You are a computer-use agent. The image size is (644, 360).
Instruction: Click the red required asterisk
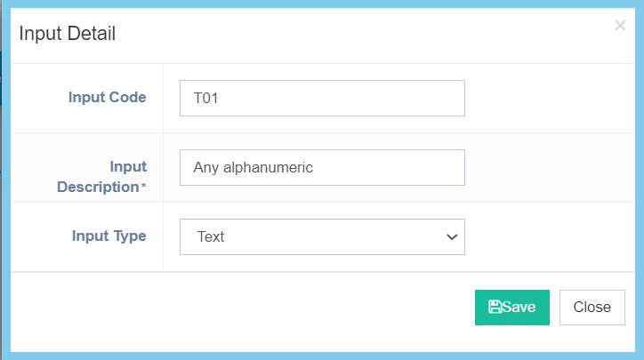click(144, 188)
